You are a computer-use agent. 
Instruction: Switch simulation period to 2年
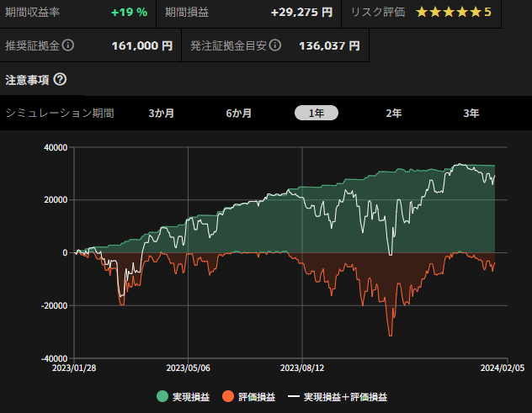pyautogui.click(x=394, y=113)
